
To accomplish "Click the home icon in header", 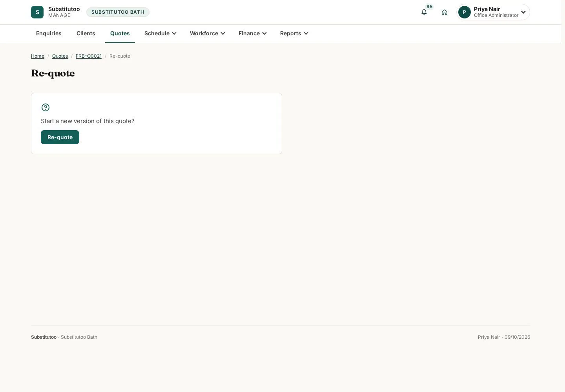I will [x=445, y=12].
